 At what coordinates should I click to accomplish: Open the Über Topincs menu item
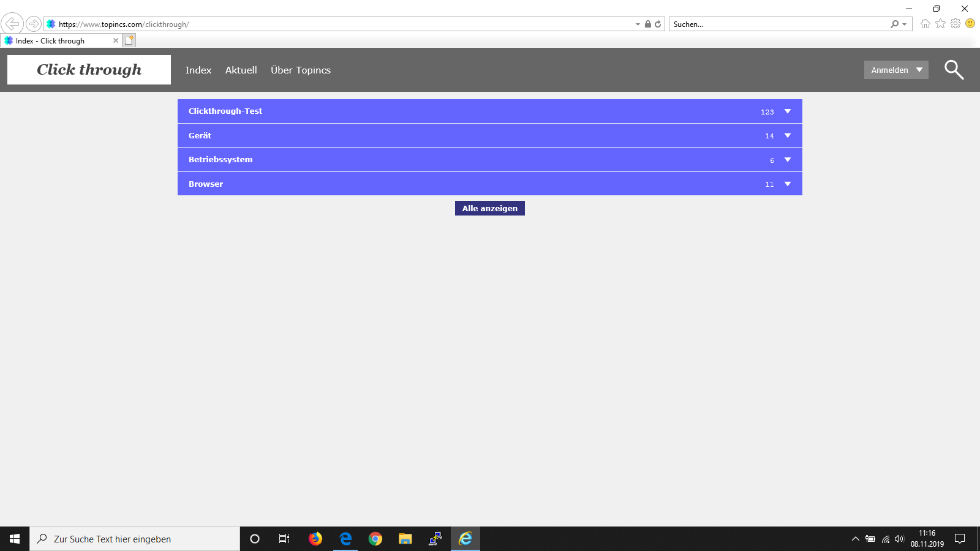pyautogui.click(x=300, y=70)
